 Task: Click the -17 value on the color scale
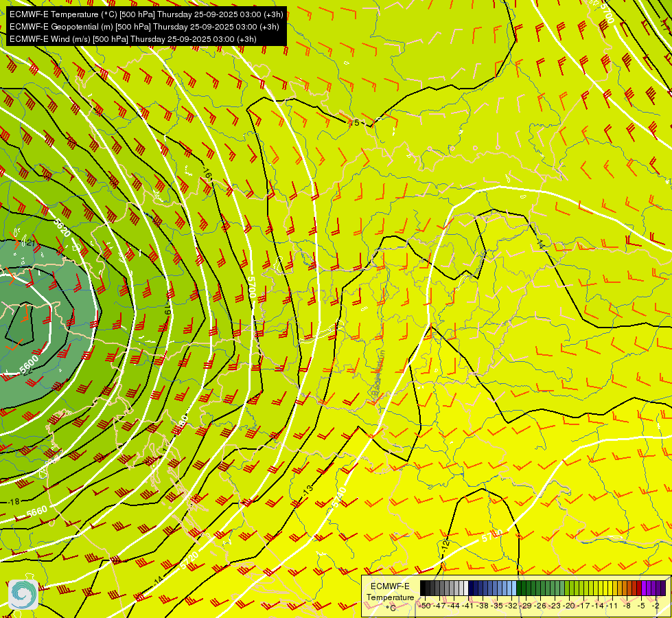click(x=583, y=606)
